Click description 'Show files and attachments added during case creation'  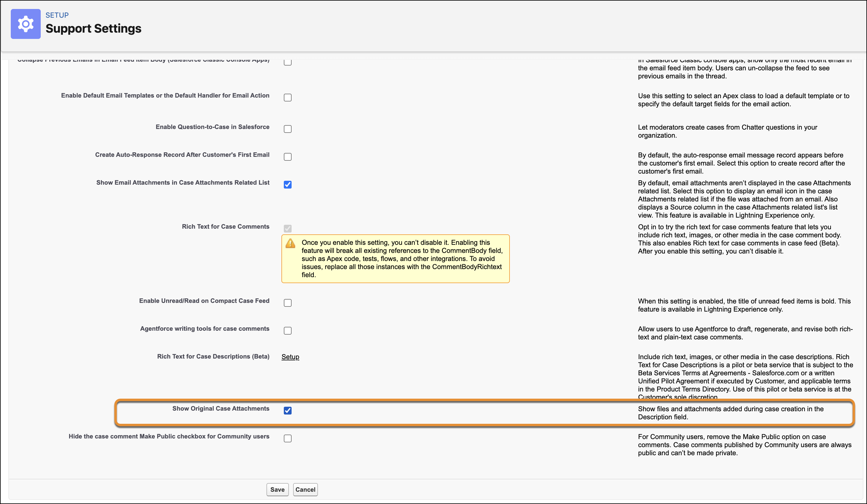click(x=731, y=413)
